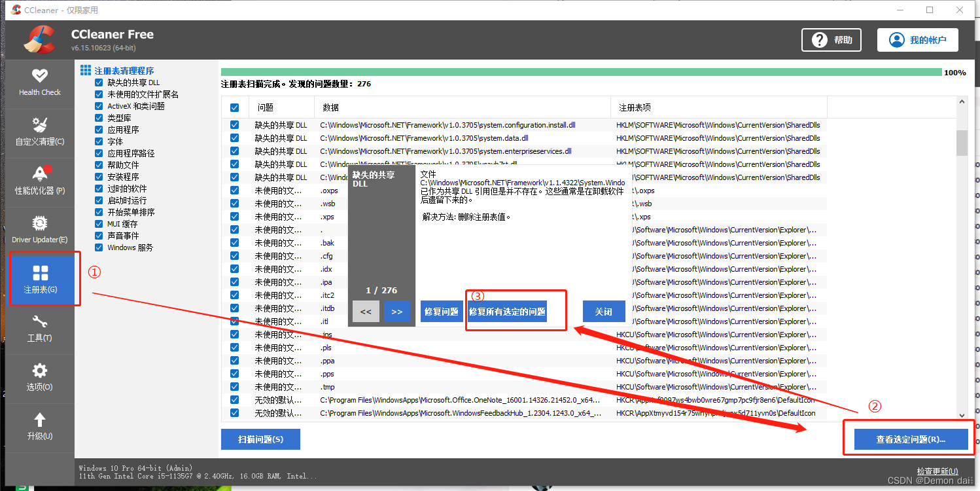Toggle 应用程序路径 checkbox

99,153
